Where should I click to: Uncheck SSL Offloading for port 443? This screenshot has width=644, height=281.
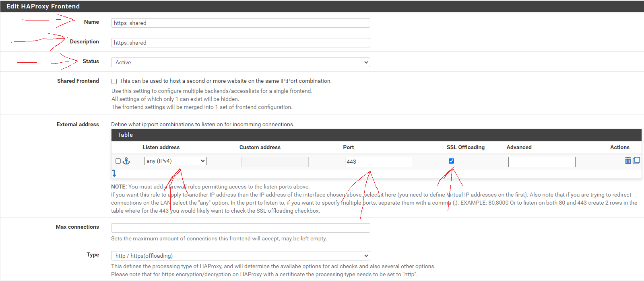tap(451, 161)
